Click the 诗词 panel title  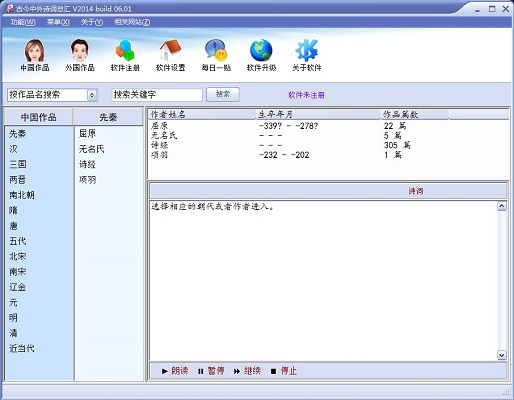(416, 191)
